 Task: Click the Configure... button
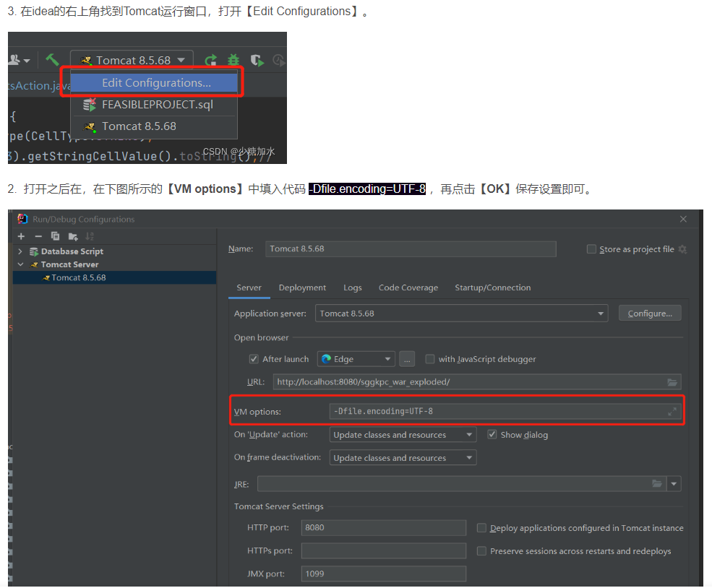point(650,314)
